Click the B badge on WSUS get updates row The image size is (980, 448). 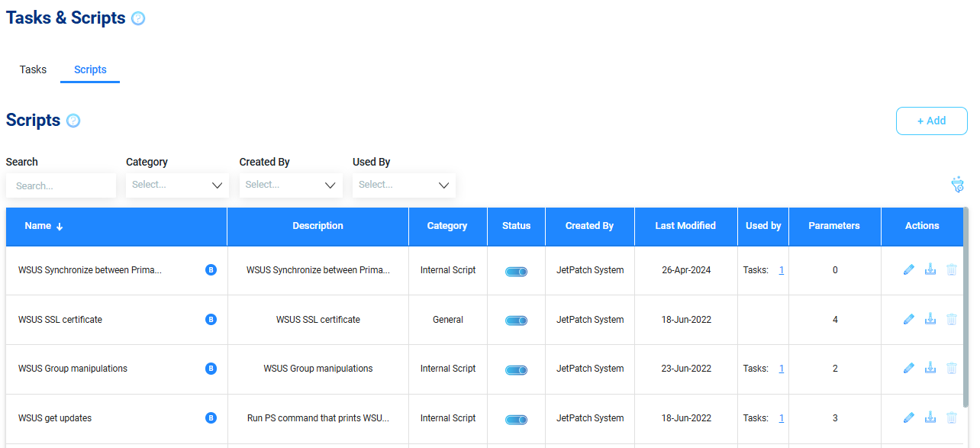211,417
